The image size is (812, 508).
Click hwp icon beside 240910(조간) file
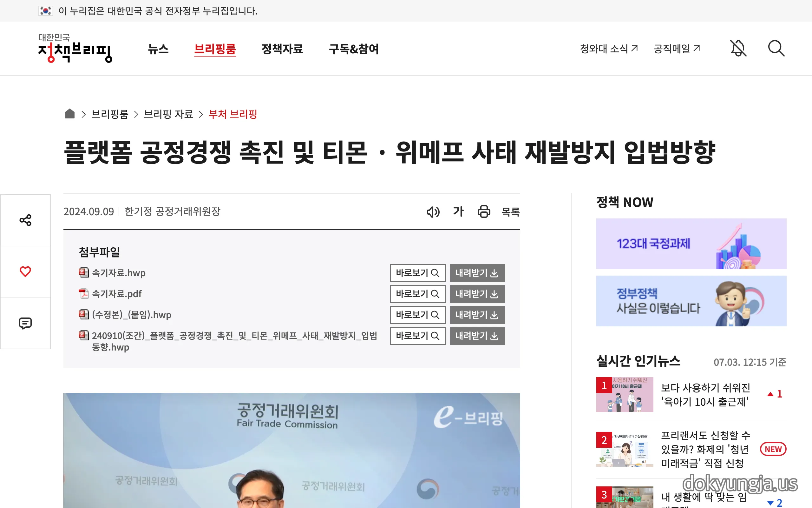[x=83, y=335]
